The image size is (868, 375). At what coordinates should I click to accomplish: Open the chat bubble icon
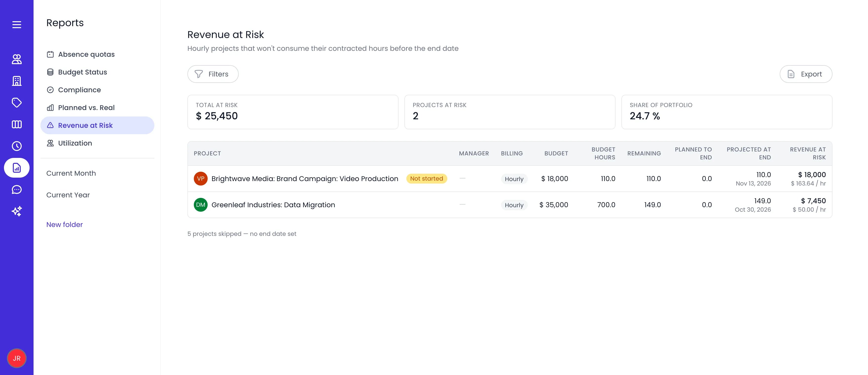point(17,189)
